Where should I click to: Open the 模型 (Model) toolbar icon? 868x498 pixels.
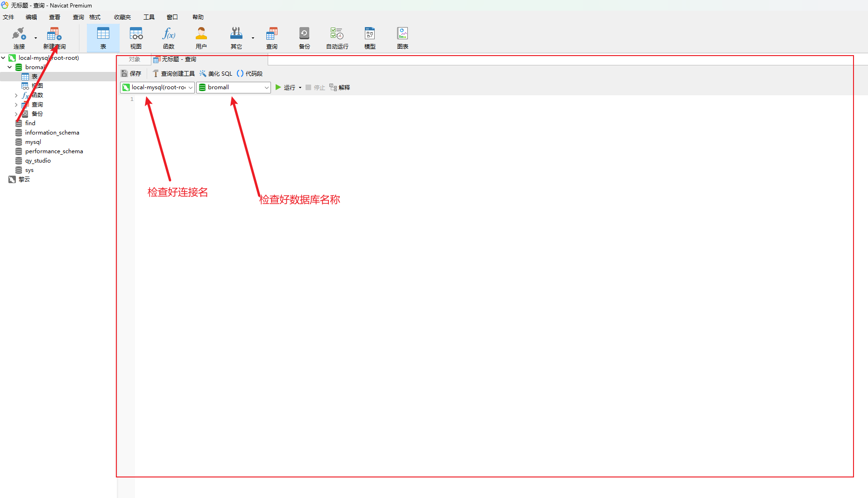[x=370, y=38]
